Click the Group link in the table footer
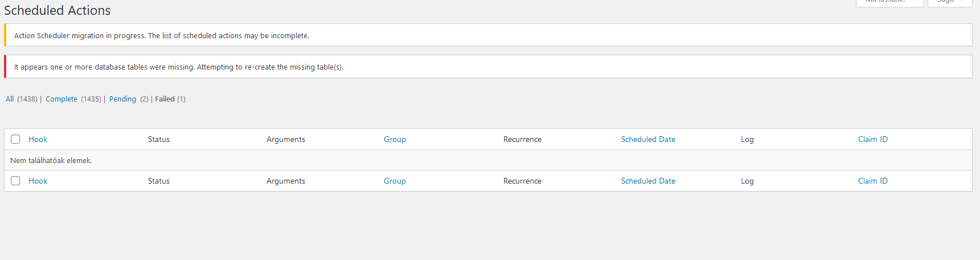The image size is (980, 260). (x=395, y=181)
